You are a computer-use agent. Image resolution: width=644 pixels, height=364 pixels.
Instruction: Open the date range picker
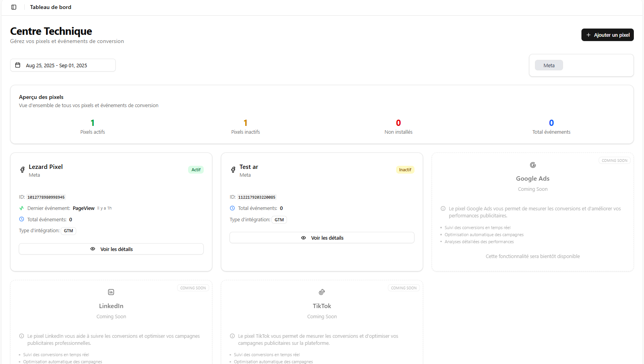(63, 65)
